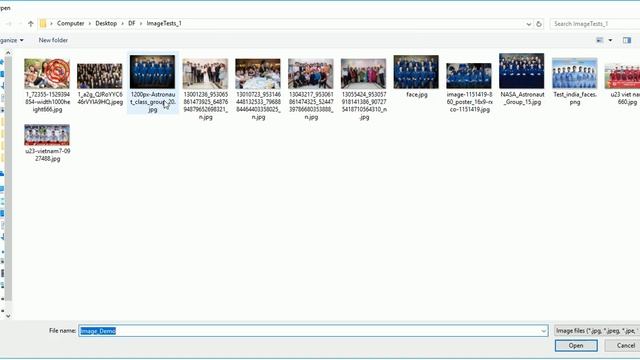Open the Image files type filter dropdown
640x360 pixels.
click(597, 331)
